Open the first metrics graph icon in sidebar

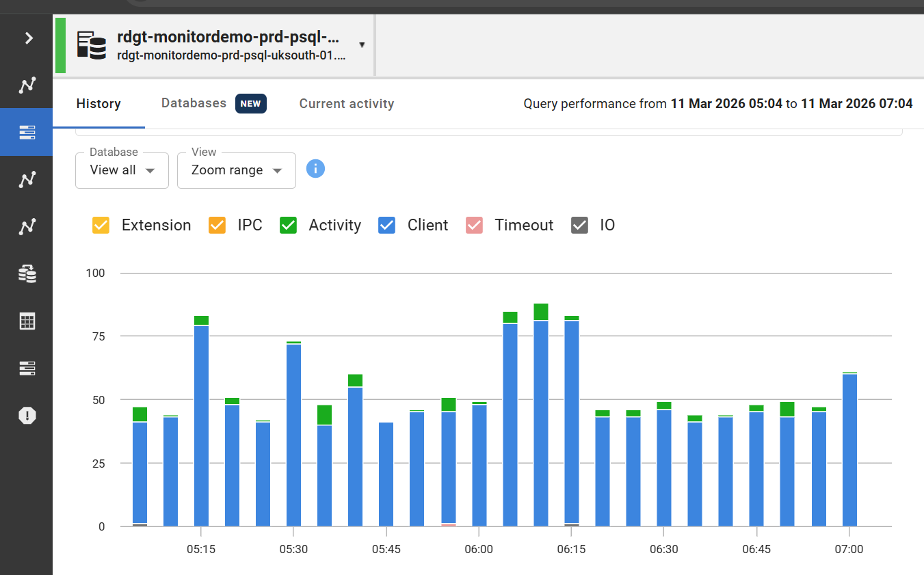point(27,85)
